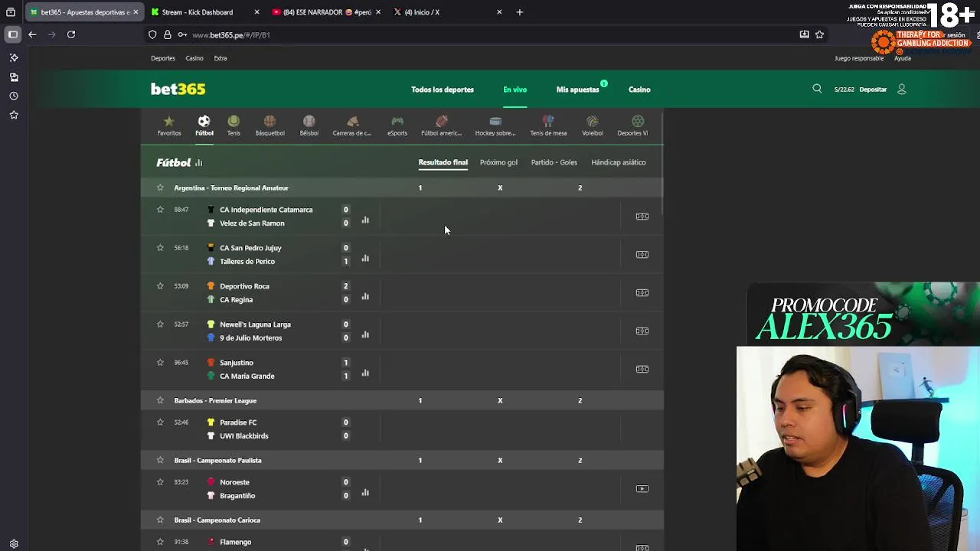This screenshot has width=980, height=551.
Task: Reload the page in browser toolbar
Action: 71,34
